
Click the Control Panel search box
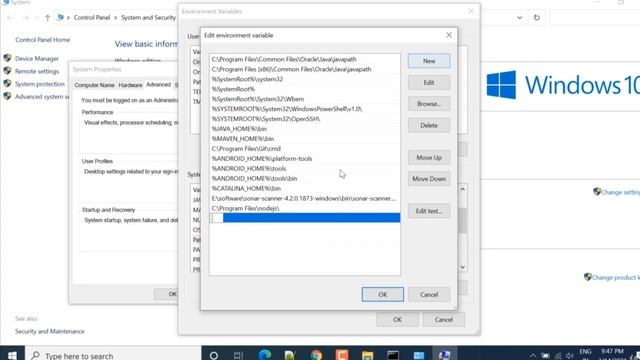[x=595, y=18]
